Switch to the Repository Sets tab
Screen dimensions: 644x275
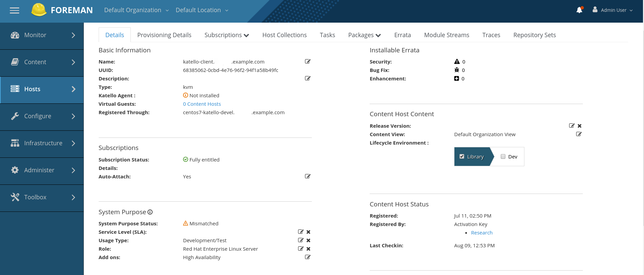pyautogui.click(x=535, y=35)
